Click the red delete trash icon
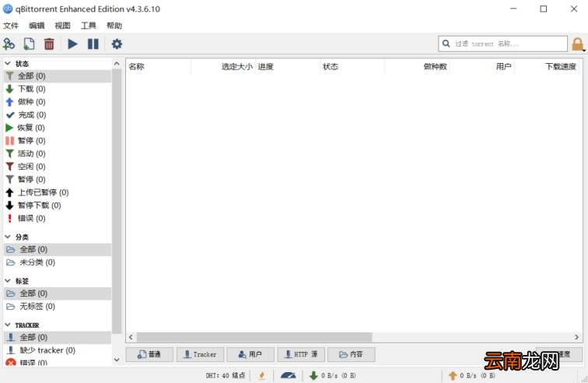588x383 pixels. [x=49, y=44]
